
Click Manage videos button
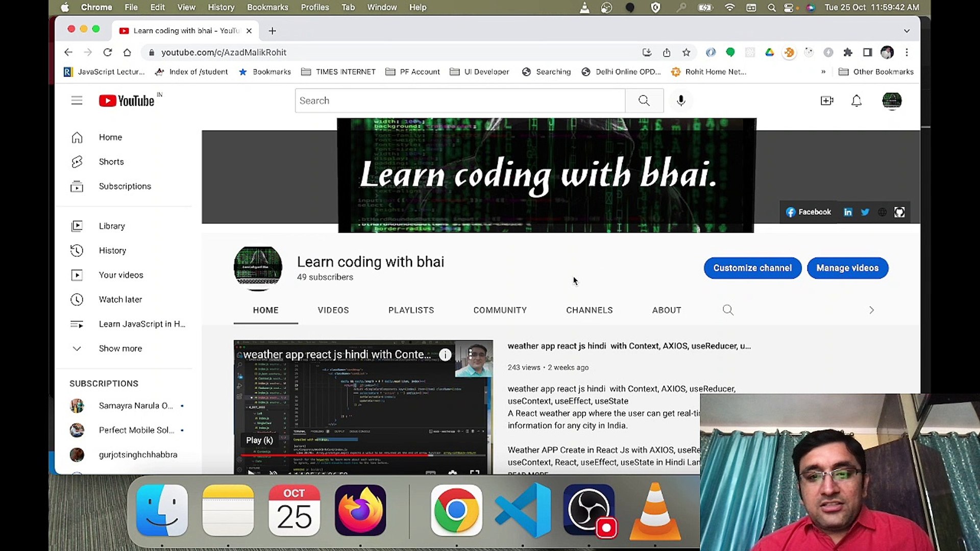847,268
